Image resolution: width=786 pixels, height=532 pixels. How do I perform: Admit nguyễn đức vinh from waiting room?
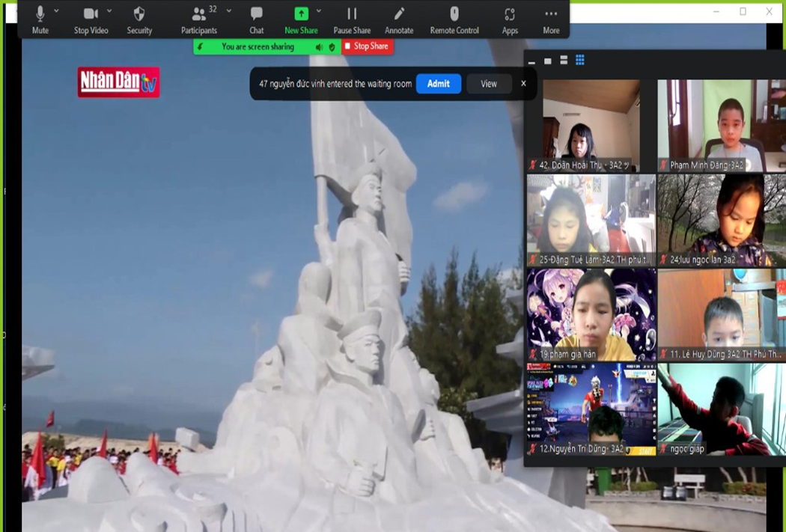439,84
